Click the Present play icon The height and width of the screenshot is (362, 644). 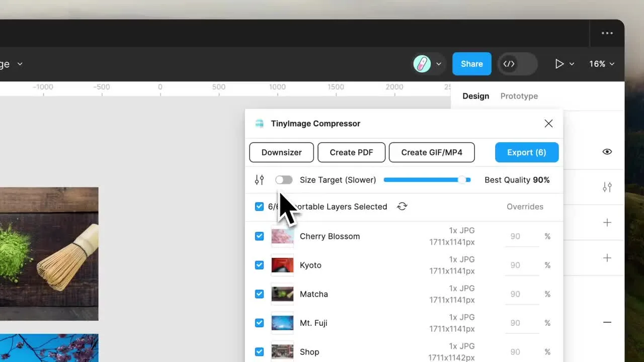pyautogui.click(x=559, y=64)
